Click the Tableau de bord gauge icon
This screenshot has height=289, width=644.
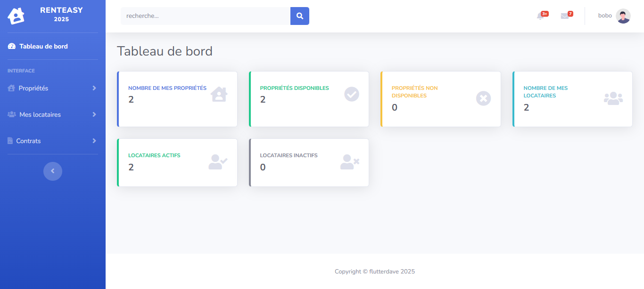point(12,47)
